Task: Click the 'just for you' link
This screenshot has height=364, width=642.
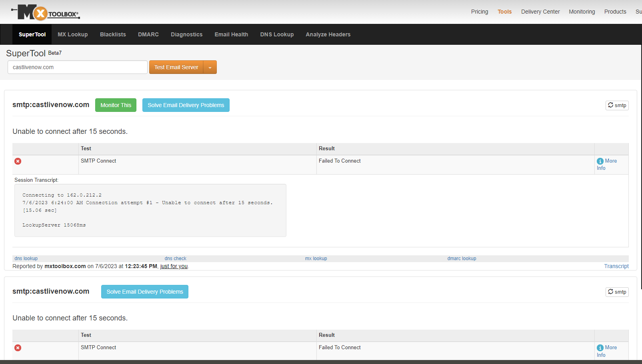Action: coord(174,266)
